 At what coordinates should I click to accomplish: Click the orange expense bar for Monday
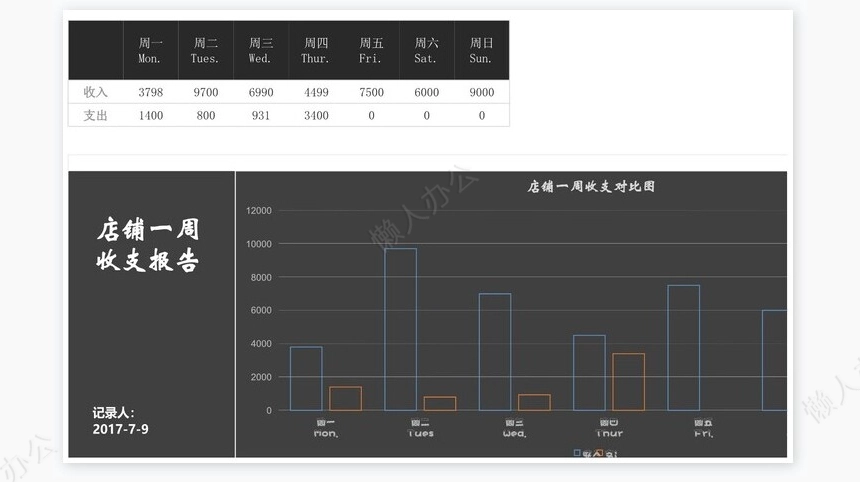(345, 398)
